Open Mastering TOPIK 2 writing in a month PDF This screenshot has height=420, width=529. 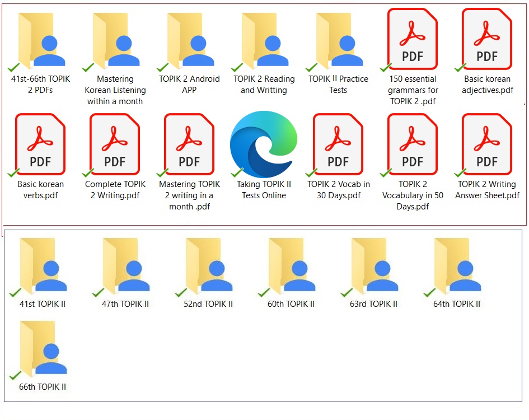[189, 144]
